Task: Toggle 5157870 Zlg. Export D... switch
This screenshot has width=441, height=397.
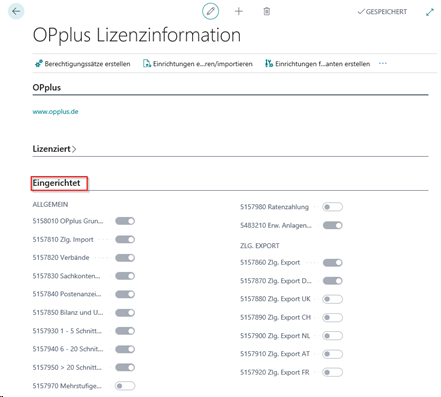Action: (333, 281)
